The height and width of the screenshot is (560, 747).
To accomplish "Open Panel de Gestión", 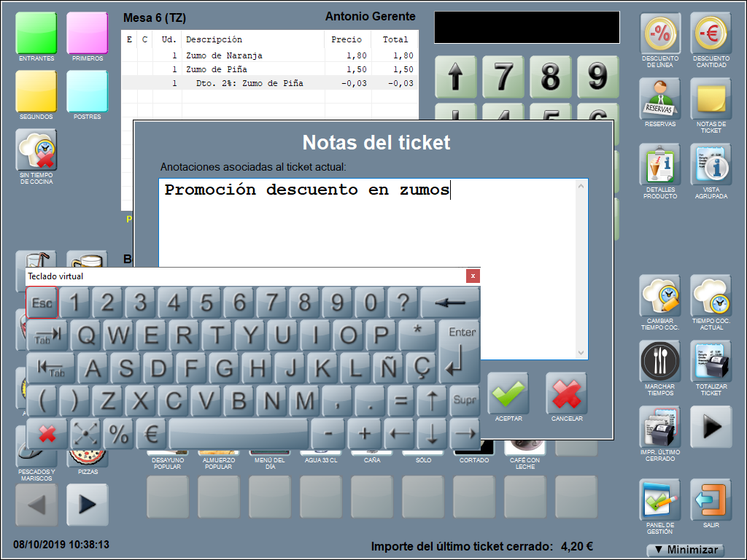I will tap(660, 500).
